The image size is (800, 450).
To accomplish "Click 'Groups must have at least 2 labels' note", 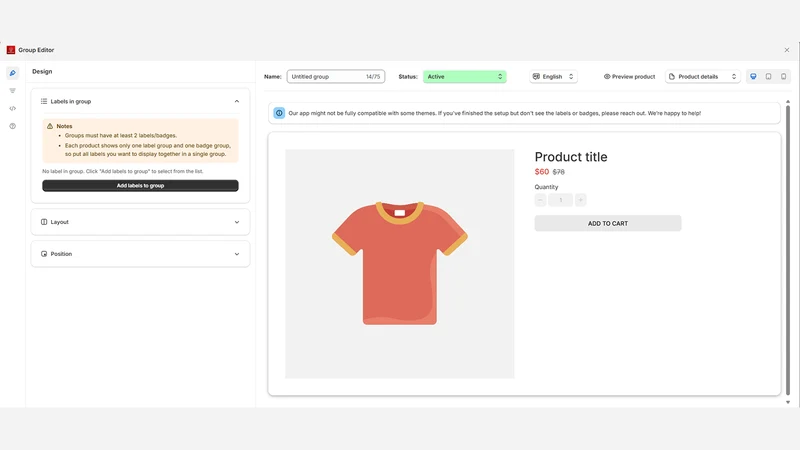I will [x=120, y=136].
